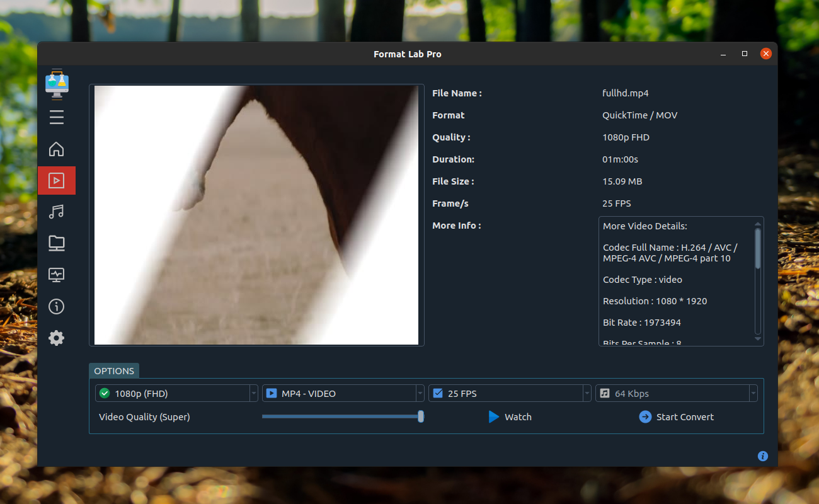Viewport: 819px width, 504px height.
Task: Select the Home icon in the sidebar
Action: click(x=56, y=149)
